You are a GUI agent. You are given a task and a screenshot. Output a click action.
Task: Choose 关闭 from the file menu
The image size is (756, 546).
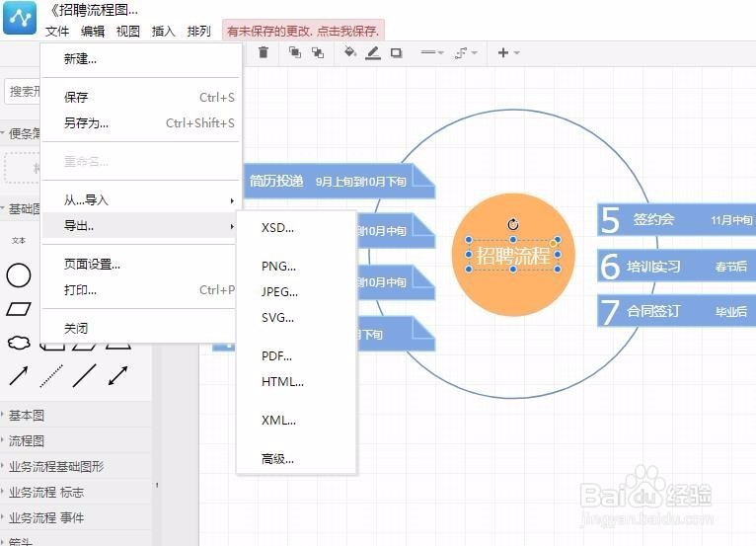141,329
